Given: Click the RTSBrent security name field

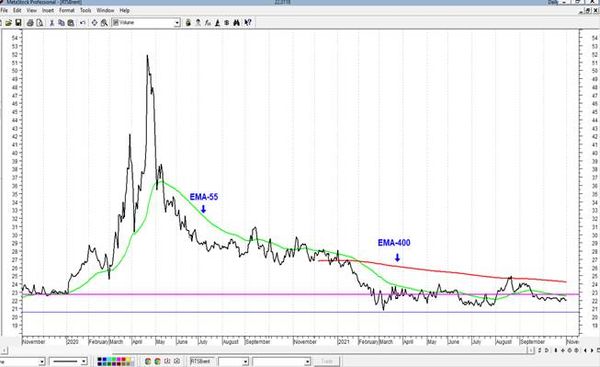Looking at the screenshot, I should click(201, 361).
